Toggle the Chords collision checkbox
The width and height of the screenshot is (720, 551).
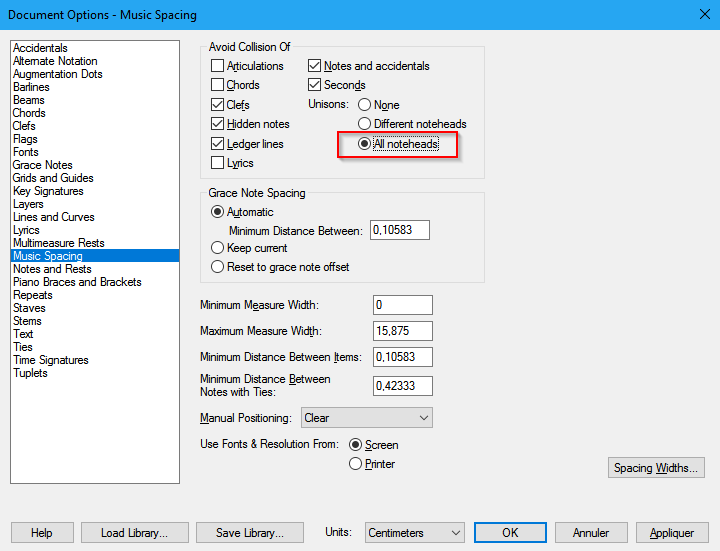coord(218,85)
